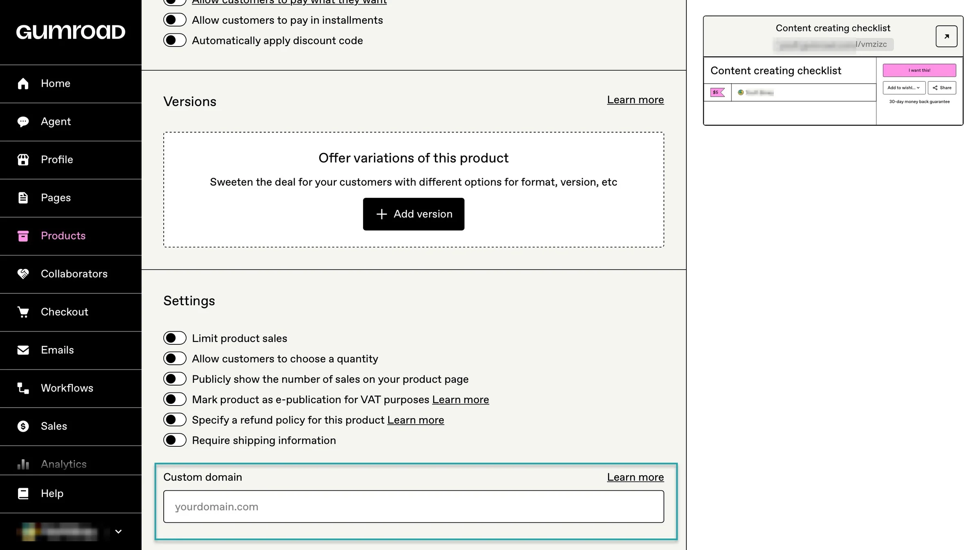Click the Collaborators handshake icon
The height and width of the screenshot is (550, 980).
pos(23,274)
